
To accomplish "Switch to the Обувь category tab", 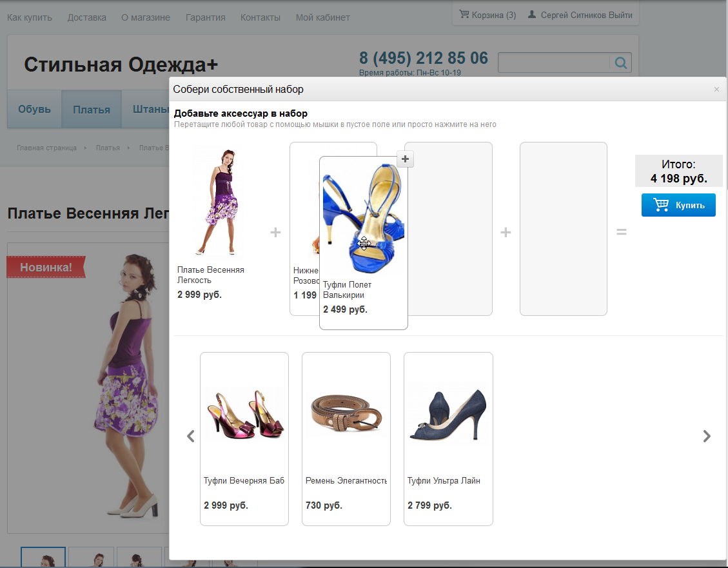I will point(34,109).
